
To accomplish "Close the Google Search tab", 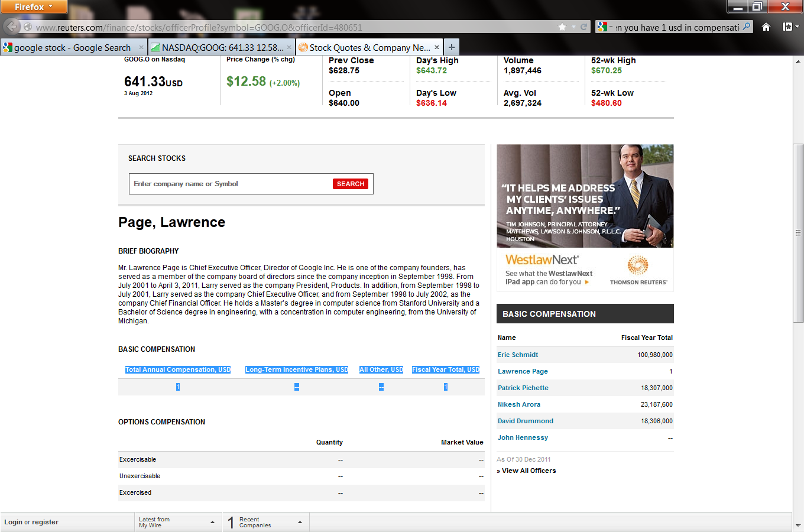I will 141,47.
